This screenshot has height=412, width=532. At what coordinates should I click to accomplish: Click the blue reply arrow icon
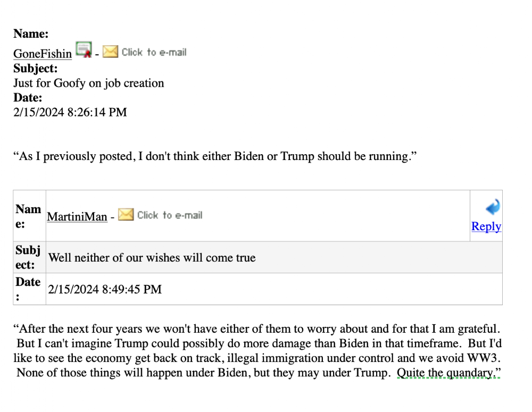click(x=493, y=207)
